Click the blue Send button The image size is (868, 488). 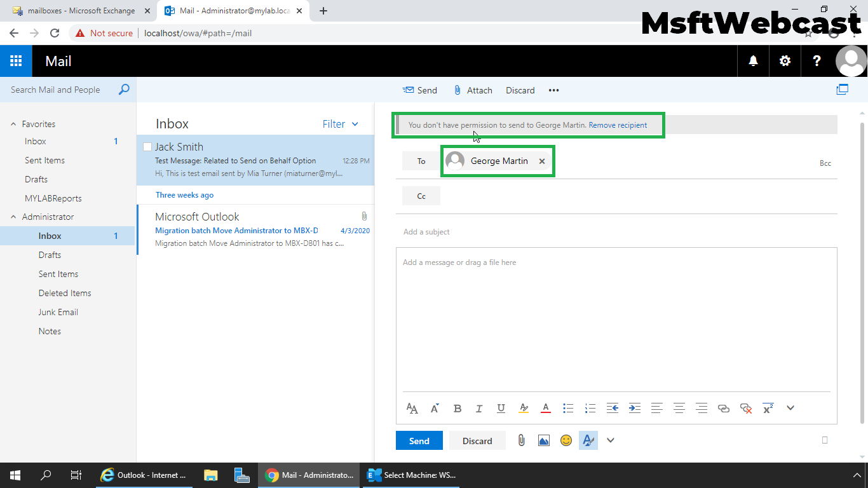(x=419, y=440)
